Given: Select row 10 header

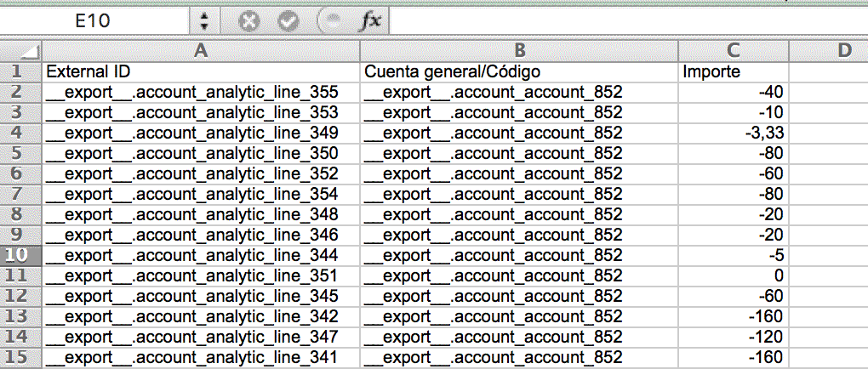Looking at the screenshot, I should (20, 255).
